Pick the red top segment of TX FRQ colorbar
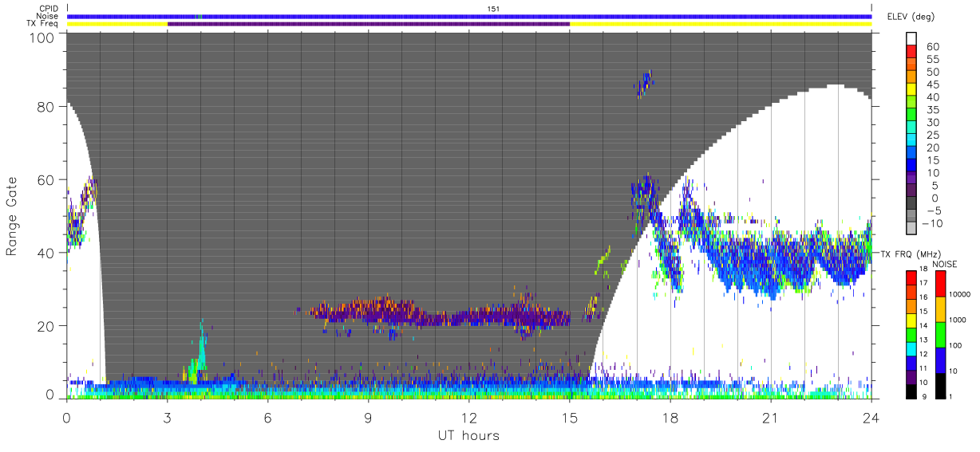 click(912, 277)
